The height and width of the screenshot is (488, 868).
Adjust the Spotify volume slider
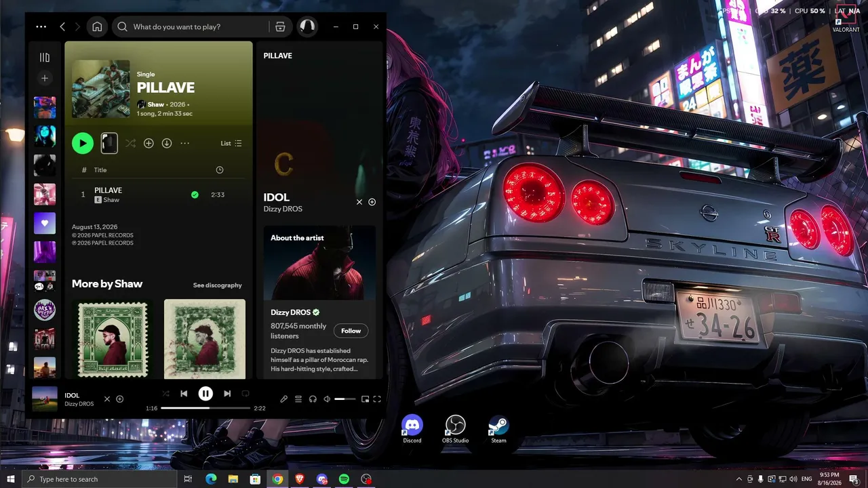pyautogui.click(x=345, y=399)
